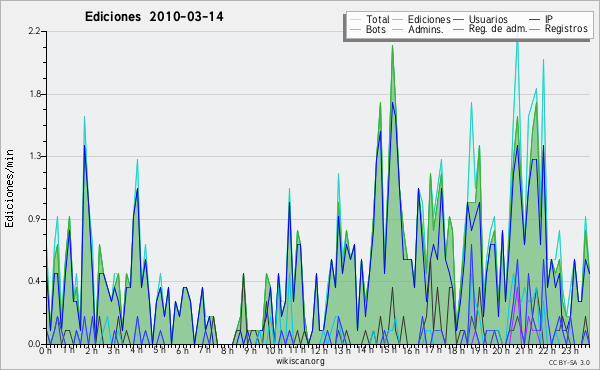600x370 pixels.
Task: Click the '18 h' x-axis label
Action: tap(456, 351)
